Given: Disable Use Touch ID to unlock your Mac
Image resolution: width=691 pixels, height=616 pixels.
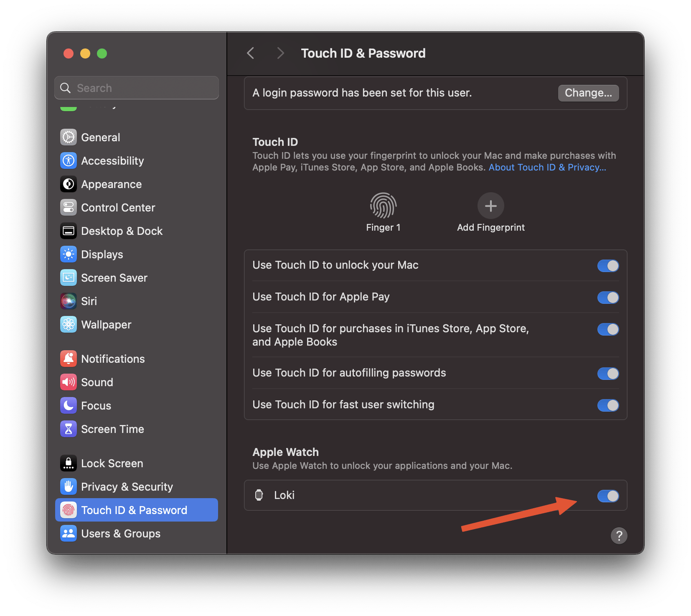Looking at the screenshot, I should click(608, 265).
